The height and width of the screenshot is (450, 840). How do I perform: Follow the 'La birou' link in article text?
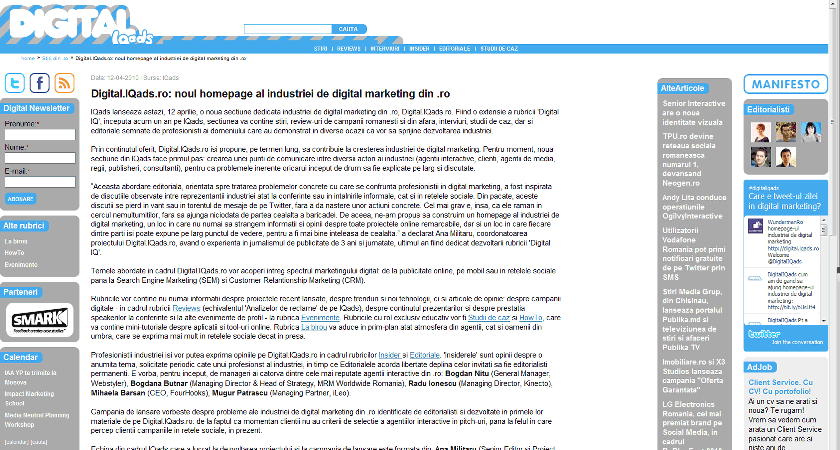(x=314, y=327)
